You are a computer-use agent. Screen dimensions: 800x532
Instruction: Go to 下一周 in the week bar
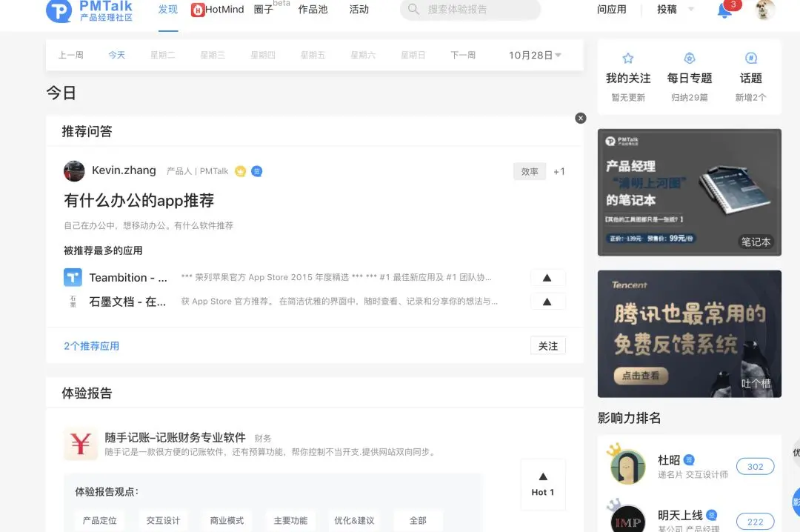point(463,55)
